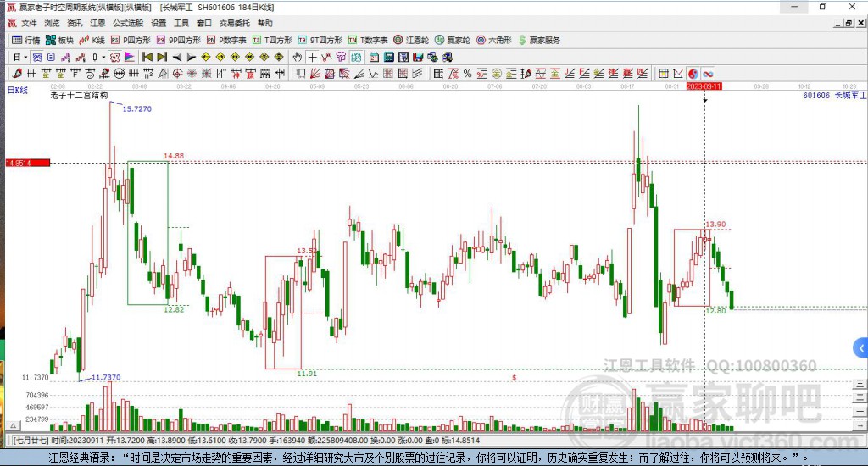This screenshot has height=466, width=868.
Task: Click the starburst radial lines icon
Action: [192, 74]
